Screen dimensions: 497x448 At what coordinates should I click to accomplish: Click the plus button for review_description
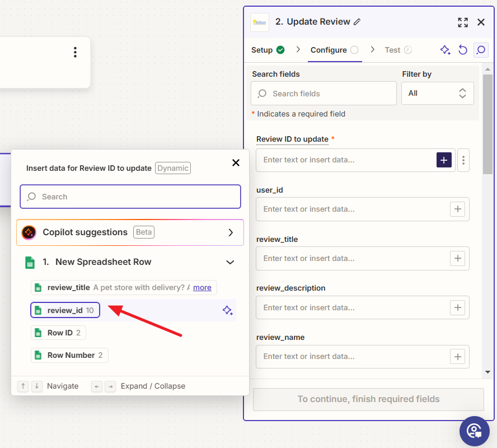click(457, 307)
